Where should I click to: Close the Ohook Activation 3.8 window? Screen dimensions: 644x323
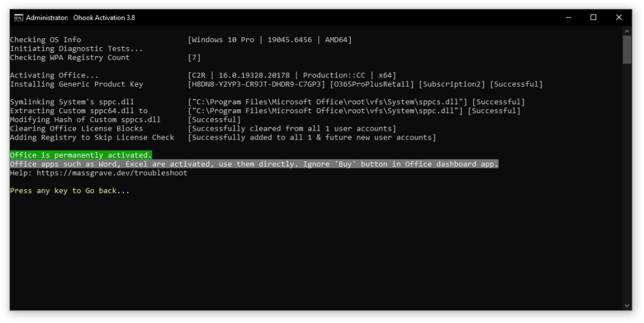coord(622,18)
